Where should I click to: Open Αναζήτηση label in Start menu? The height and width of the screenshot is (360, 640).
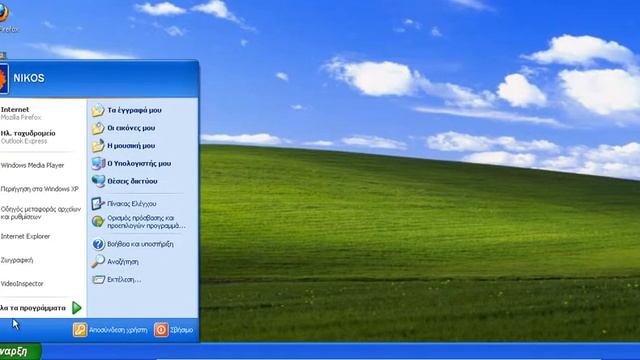click(122, 262)
